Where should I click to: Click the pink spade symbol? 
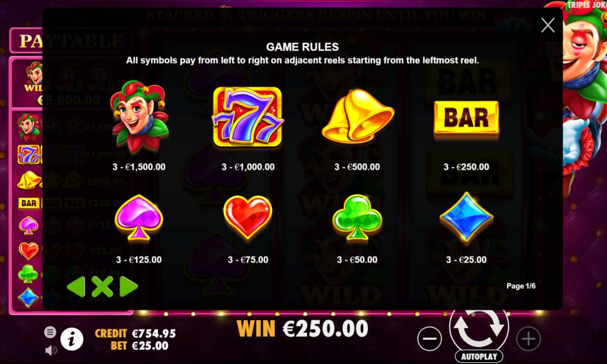[138, 218]
